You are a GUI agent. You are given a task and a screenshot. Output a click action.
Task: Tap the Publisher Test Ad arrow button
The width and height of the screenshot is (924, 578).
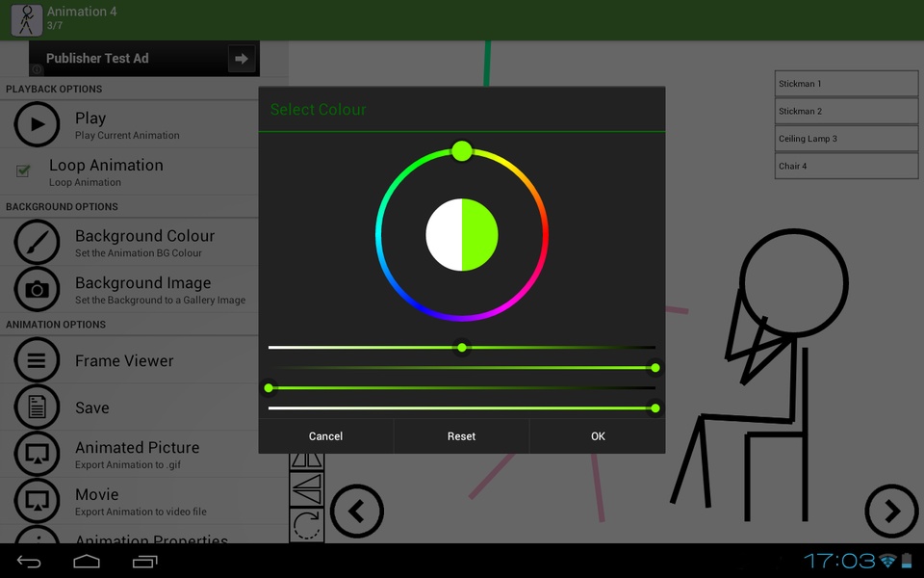[x=242, y=59]
